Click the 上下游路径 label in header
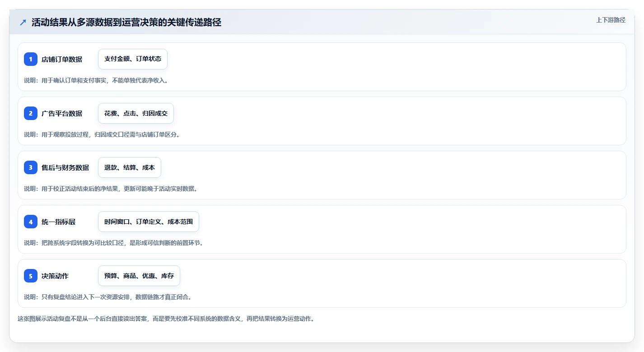 click(x=611, y=20)
